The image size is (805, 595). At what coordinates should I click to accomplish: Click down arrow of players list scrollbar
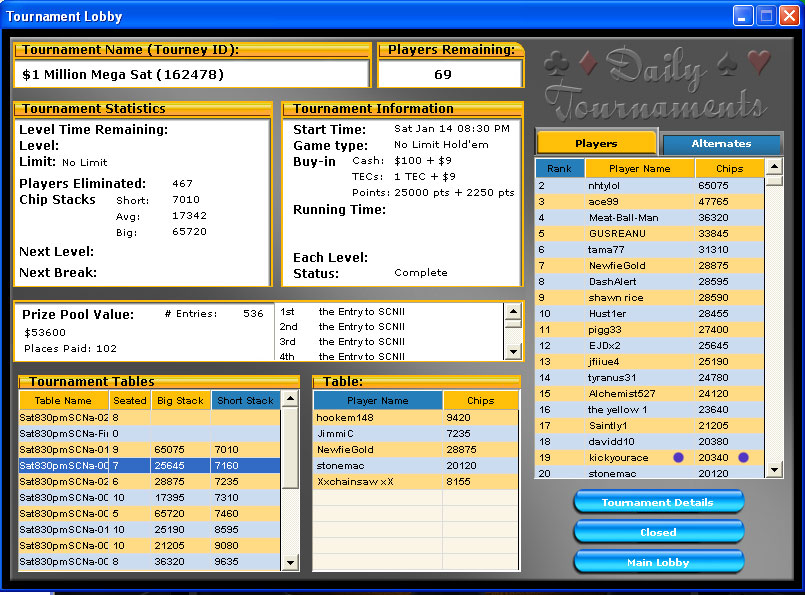(773, 470)
